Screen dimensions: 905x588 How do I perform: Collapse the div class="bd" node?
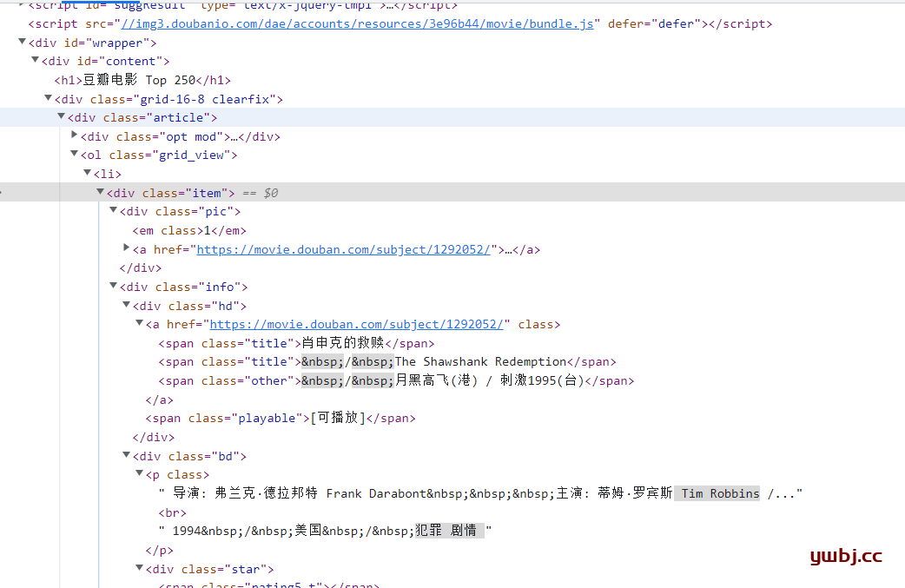click(127, 455)
